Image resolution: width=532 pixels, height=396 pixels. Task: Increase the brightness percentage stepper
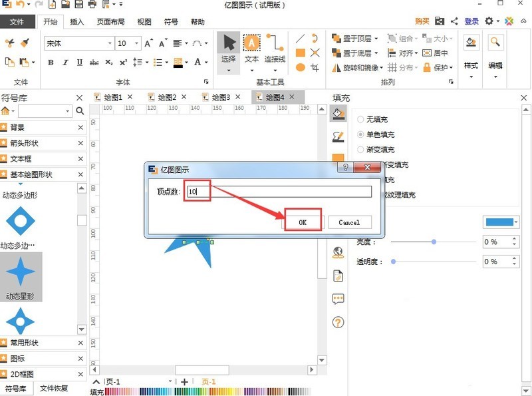click(x=514, y=239)
